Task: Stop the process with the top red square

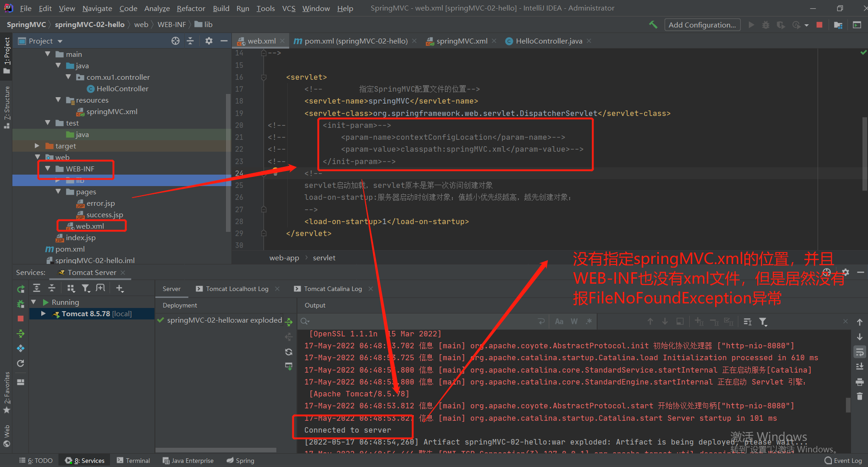Action: point(819,25)
